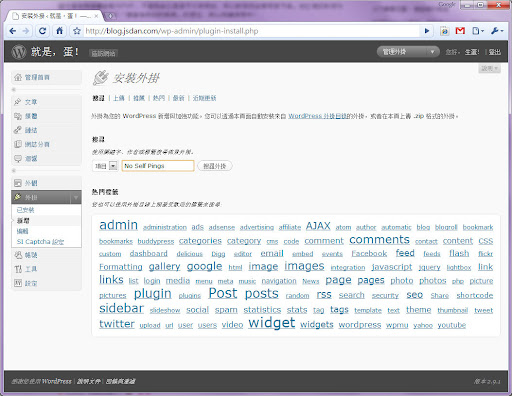Screen dimensions: 512x396
Task: Click the Pages icon in sidebar
Action: click(18, 144)
